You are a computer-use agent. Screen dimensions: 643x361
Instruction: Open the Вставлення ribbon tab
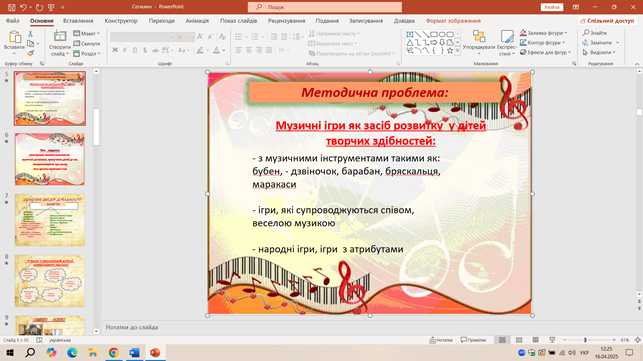coord(78,21)
